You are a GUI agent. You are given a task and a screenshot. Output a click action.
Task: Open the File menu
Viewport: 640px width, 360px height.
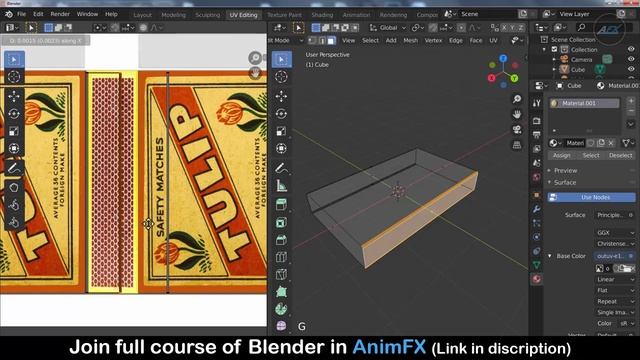(x=21, y=14)
